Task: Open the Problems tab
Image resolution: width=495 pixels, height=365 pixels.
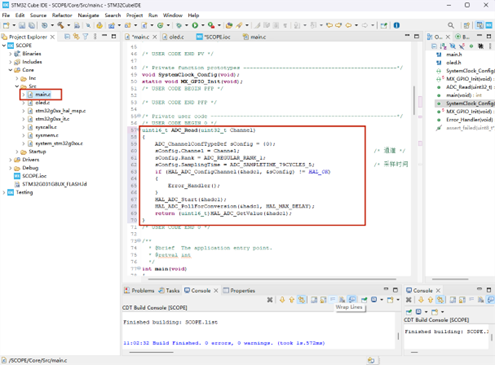Action: pos(139,291)
